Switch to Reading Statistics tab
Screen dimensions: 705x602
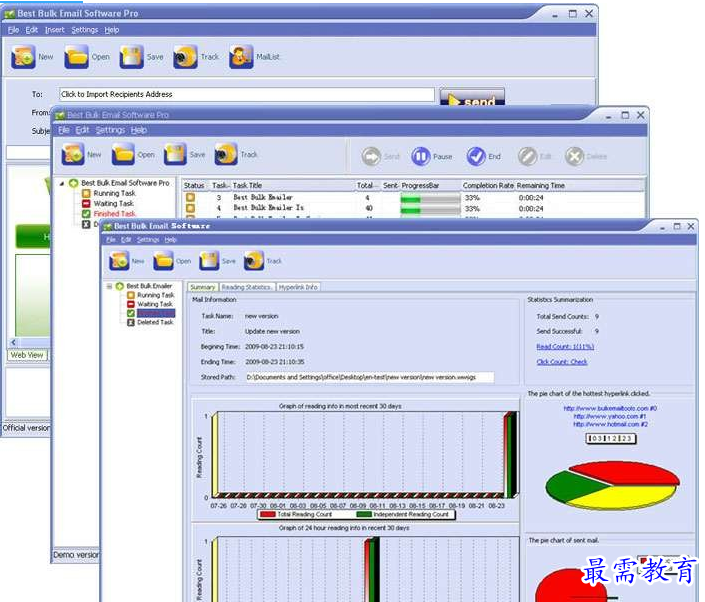246,287
